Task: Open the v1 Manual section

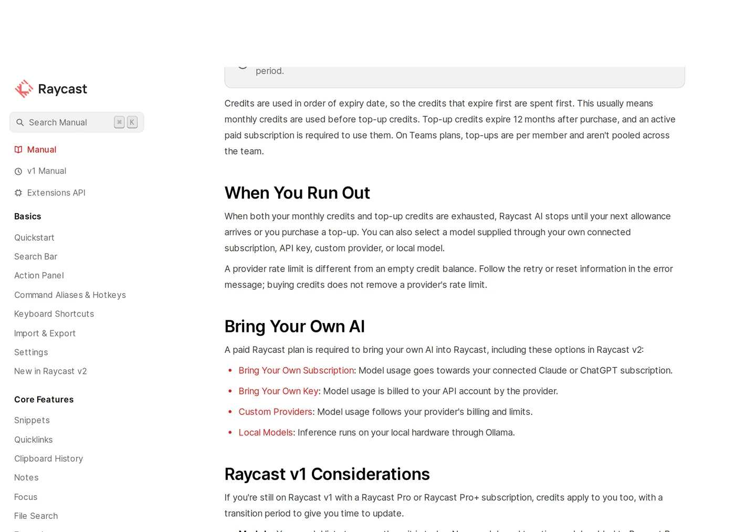Action: pyautogui.click(x=47, y=171)
